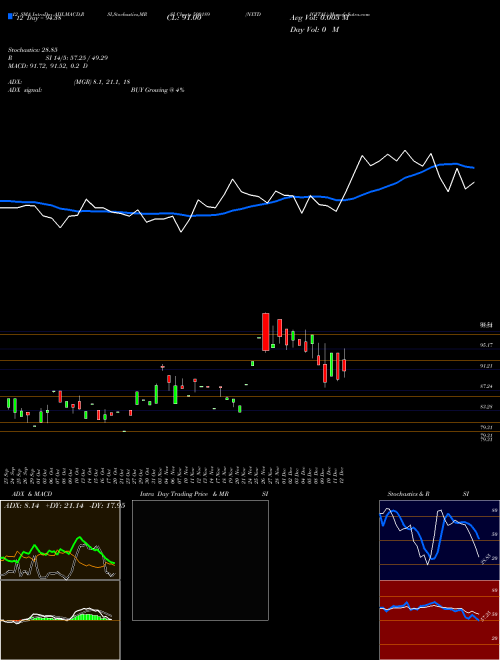Click the tall red candlestick at the price peak
The height and width of the screenshot is (660, 500).
coord(266,332)
